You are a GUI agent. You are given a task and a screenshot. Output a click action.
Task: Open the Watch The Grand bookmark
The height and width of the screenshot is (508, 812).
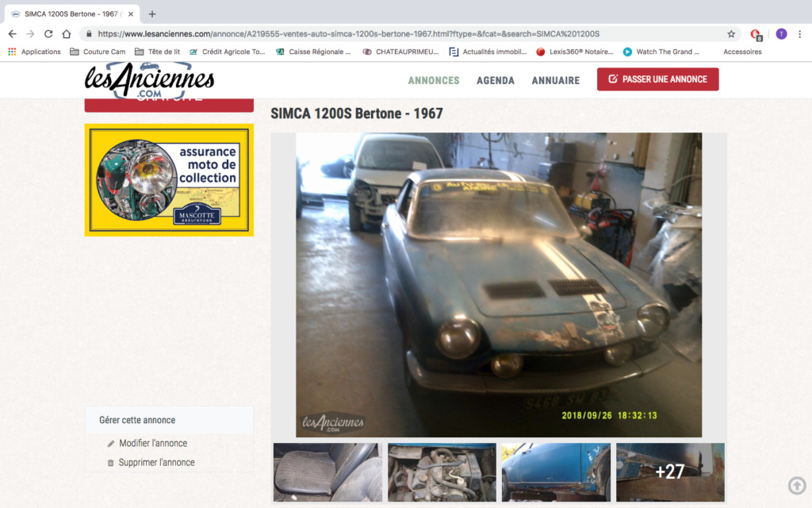[661, 52]
